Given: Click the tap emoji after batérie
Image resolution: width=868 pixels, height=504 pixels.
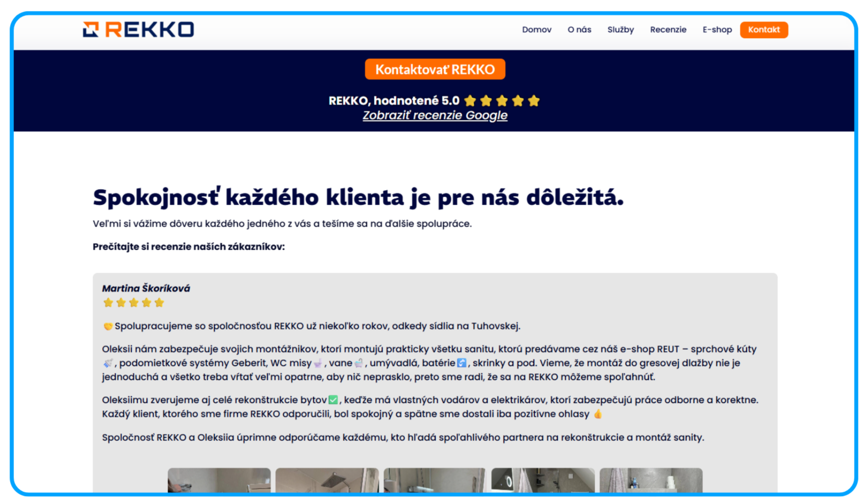Looking at the screenshot, I should [x=462, y=363].
